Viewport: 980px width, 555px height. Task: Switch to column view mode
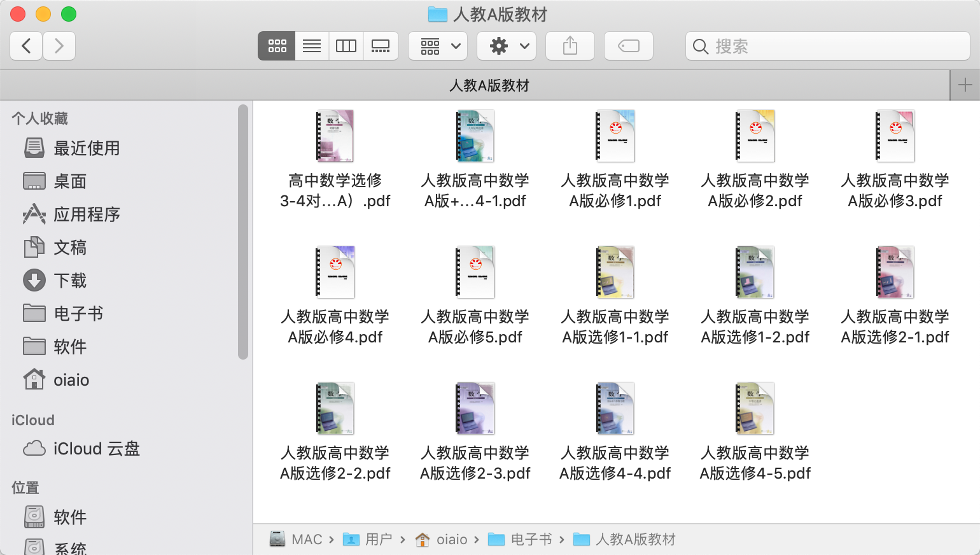coord(346,46)
